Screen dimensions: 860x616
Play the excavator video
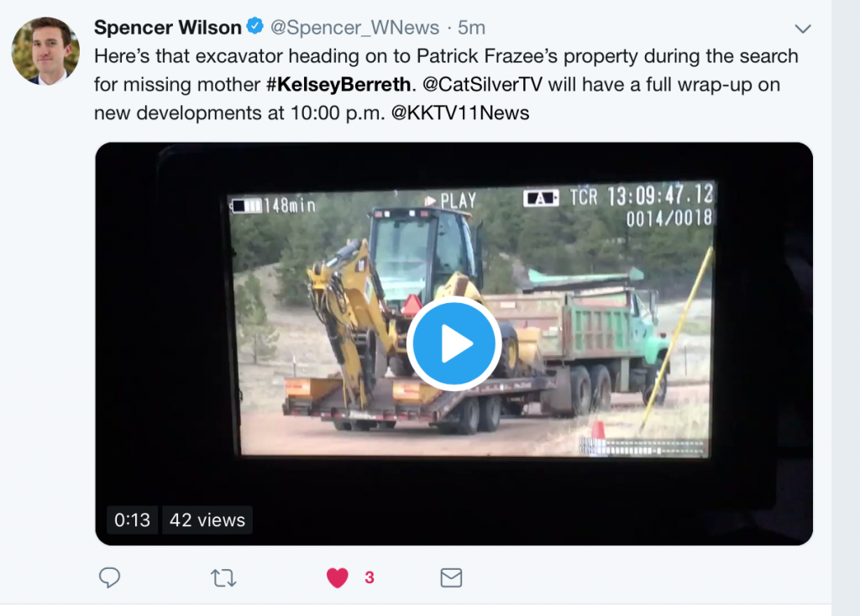click(x=454, y=343)
